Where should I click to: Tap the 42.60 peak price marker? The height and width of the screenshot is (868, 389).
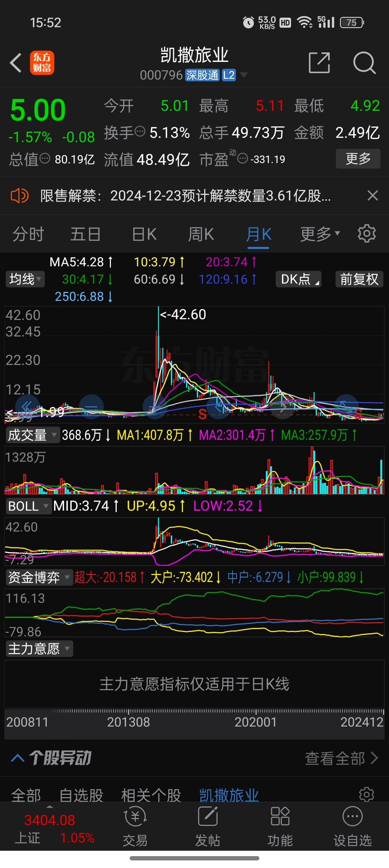tap(183, 314)
